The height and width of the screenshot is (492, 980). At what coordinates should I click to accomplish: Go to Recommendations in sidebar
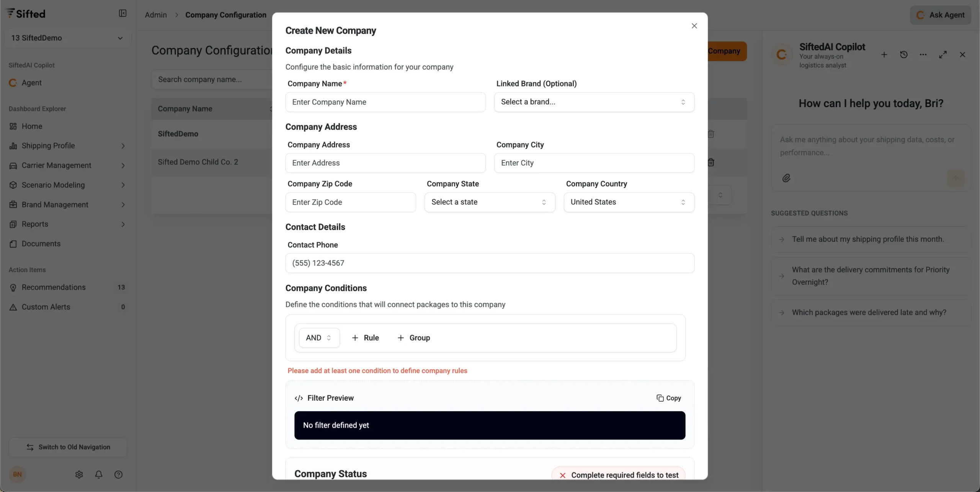54,287
